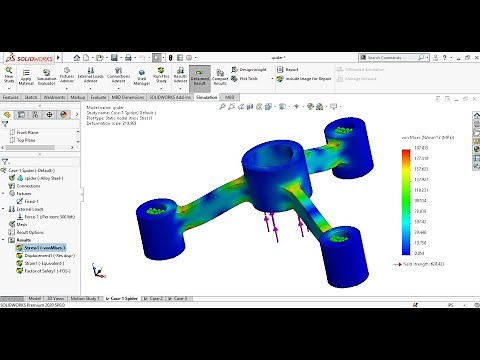480x360 pixels.
Task: Open the Fixtures Advisor dropdown arrow
Action: tap(67, 89)
